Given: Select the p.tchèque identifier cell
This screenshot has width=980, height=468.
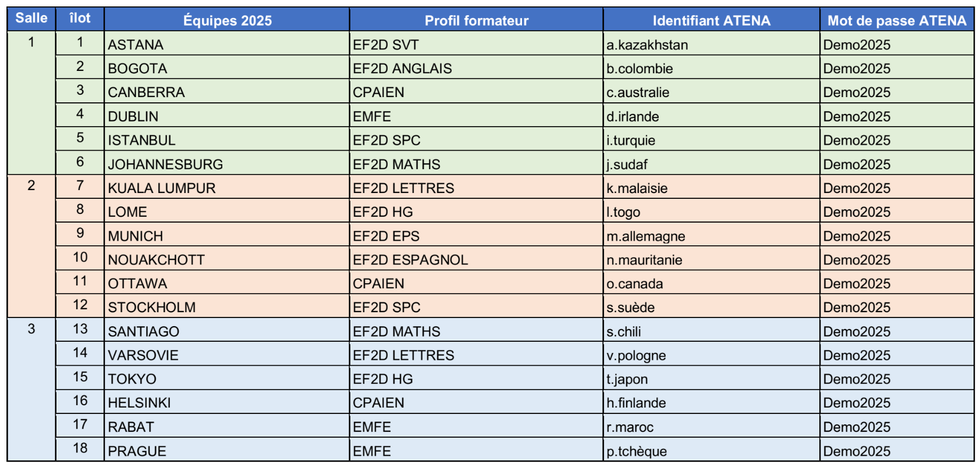Looking at the screenshot, I should 711,449.
